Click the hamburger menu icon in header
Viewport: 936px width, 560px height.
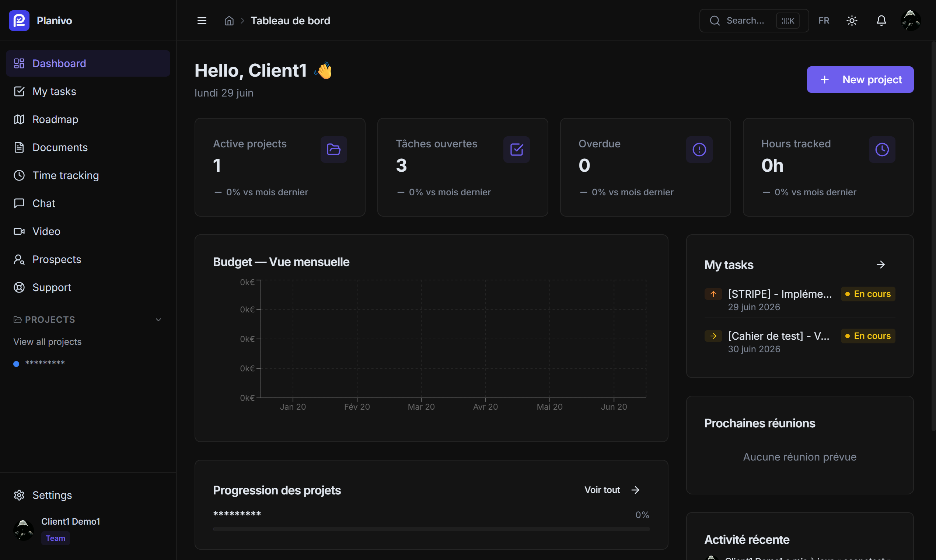202,21
